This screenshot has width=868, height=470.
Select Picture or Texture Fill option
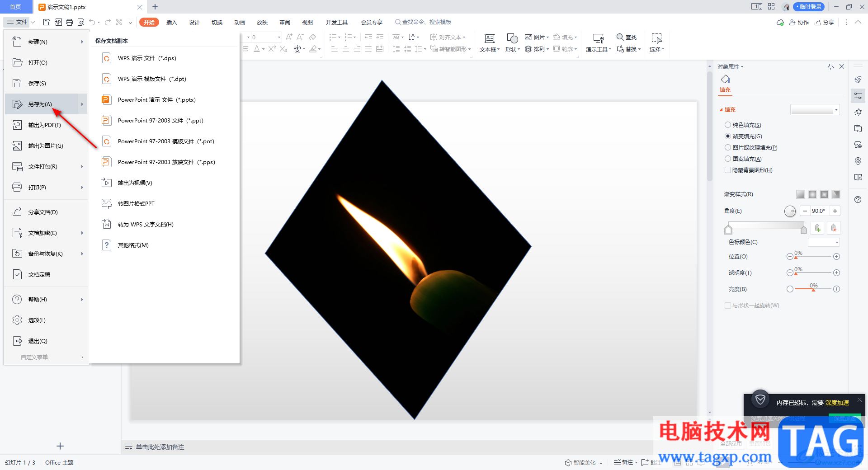point(728,147)
